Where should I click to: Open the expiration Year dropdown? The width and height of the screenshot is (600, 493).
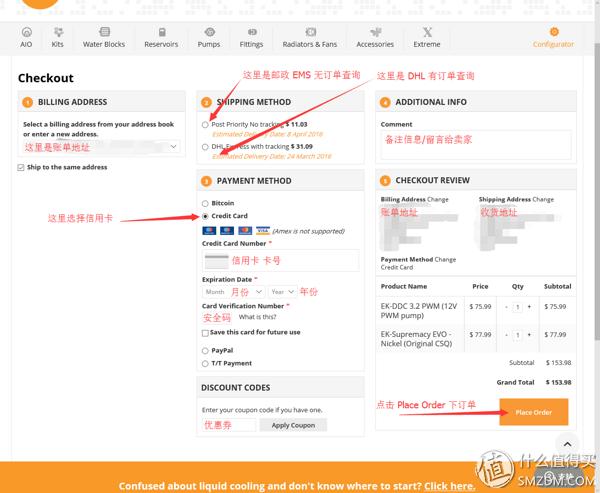(282, 292)
